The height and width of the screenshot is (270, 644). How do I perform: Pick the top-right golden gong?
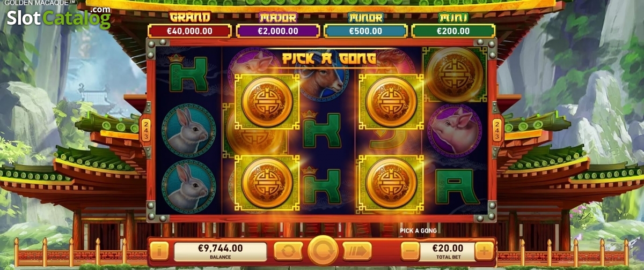391,102
